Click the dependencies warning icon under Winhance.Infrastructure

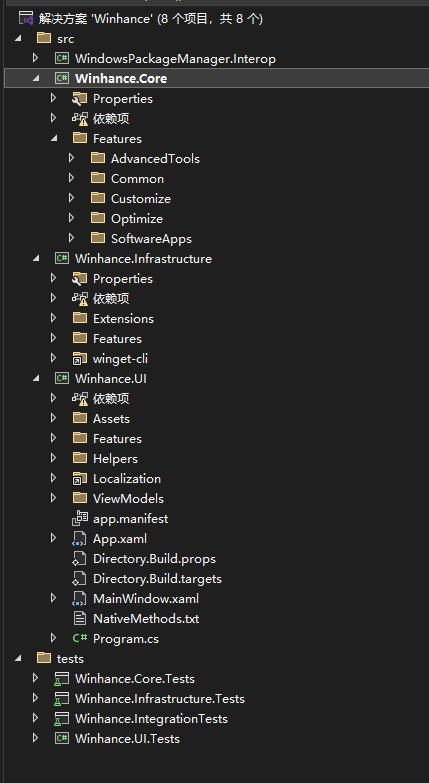[80, 299]
